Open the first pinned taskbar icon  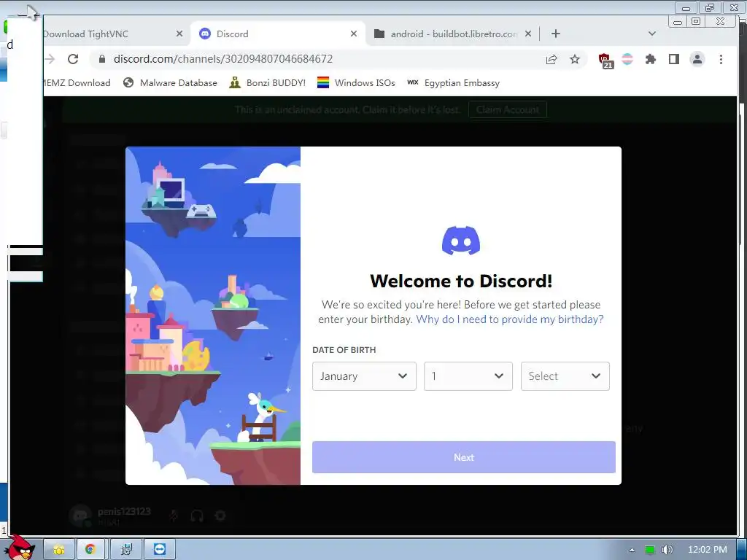(x=59, y=550)
